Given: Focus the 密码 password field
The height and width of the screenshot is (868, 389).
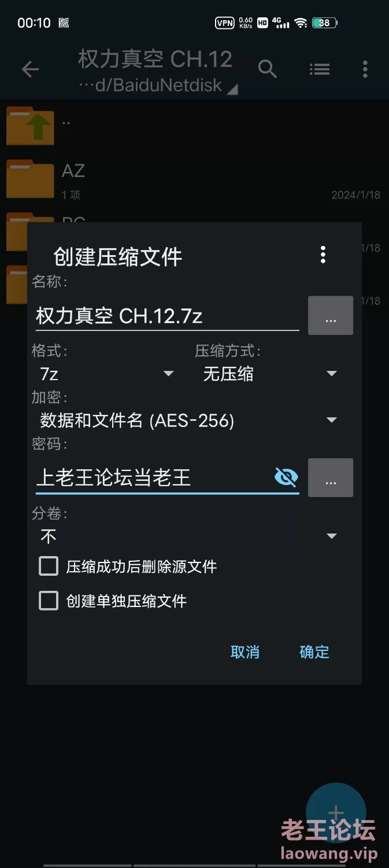Looking at the screenshot, I should (153, 478).
